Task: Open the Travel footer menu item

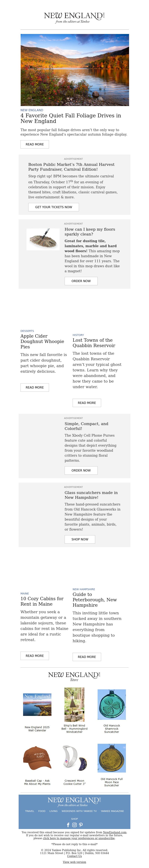Action: pyautogui.click(x=29, y=811)
